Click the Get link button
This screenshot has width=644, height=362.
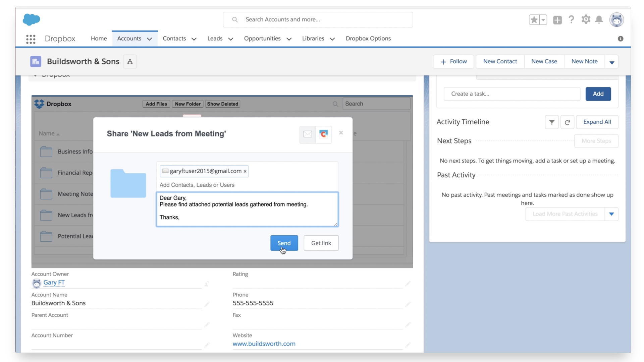(x=321, y=243)
